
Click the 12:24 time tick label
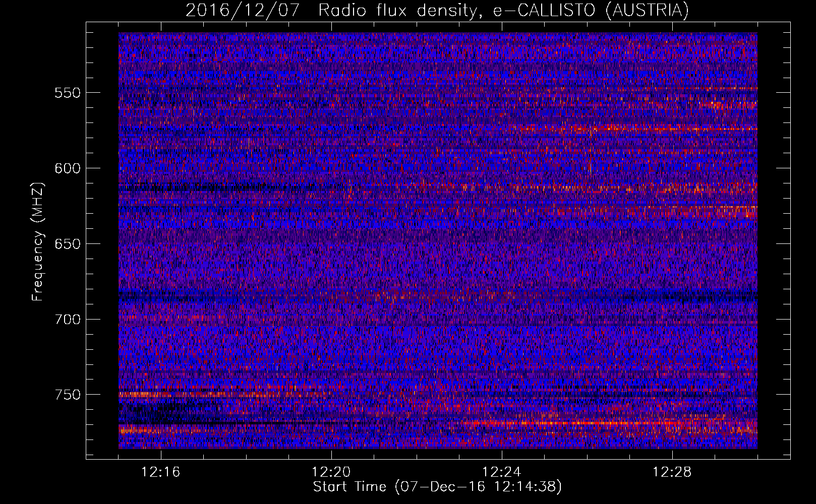(502, 472)
